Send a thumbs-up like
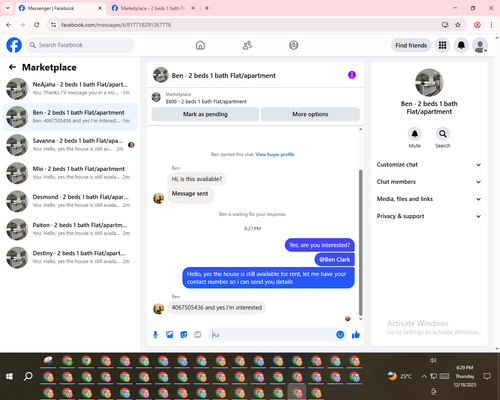This screenshot has width=500, height=400. [x=356, y=335]
